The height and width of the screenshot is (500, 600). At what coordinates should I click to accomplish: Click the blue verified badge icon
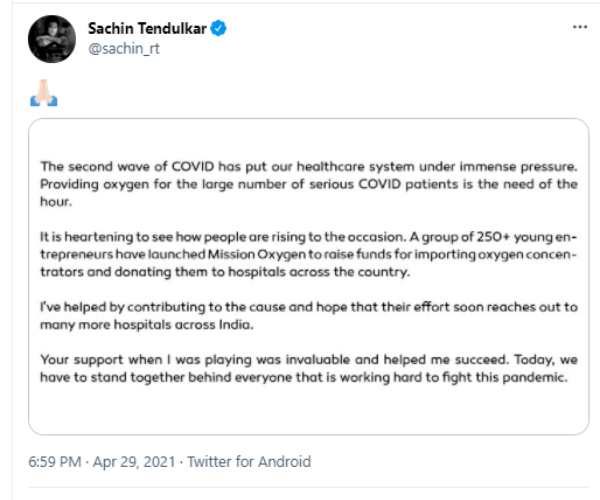click(x=218, y=29)
